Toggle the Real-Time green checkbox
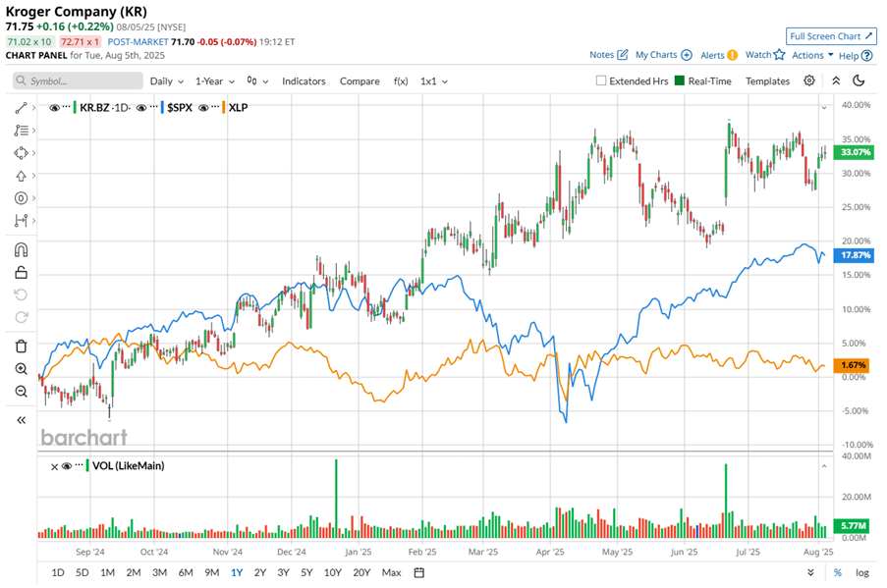 tap(680, 80)
